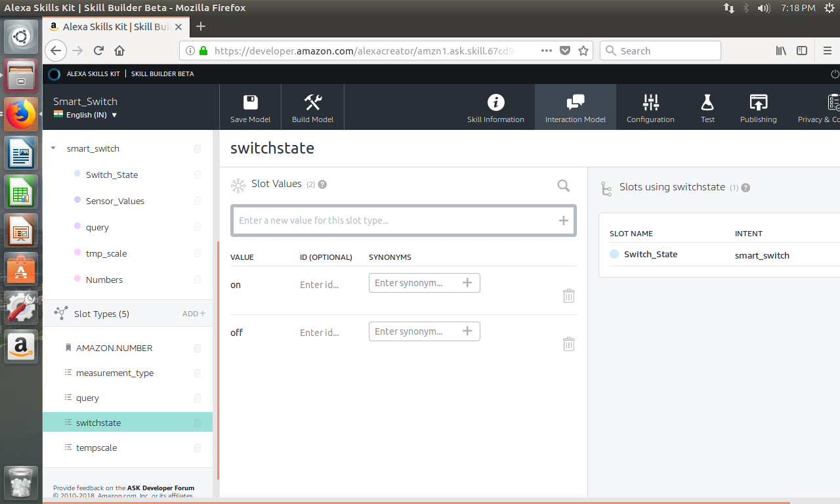Open the English (IN) language dropdown
Viewport: 840px width, 504px height.
85,115
